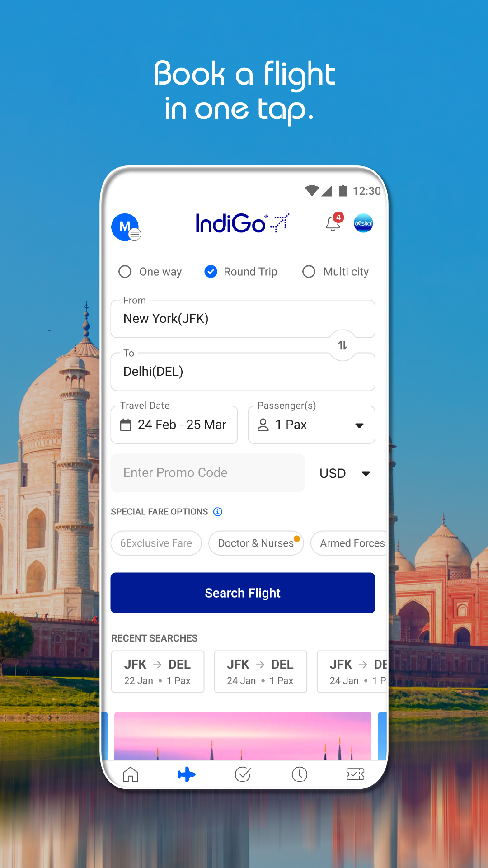Expand the Passenger(s) 1 Pax dropdown
The width and height of the screenshot is (488, 868).
[311, 425]
